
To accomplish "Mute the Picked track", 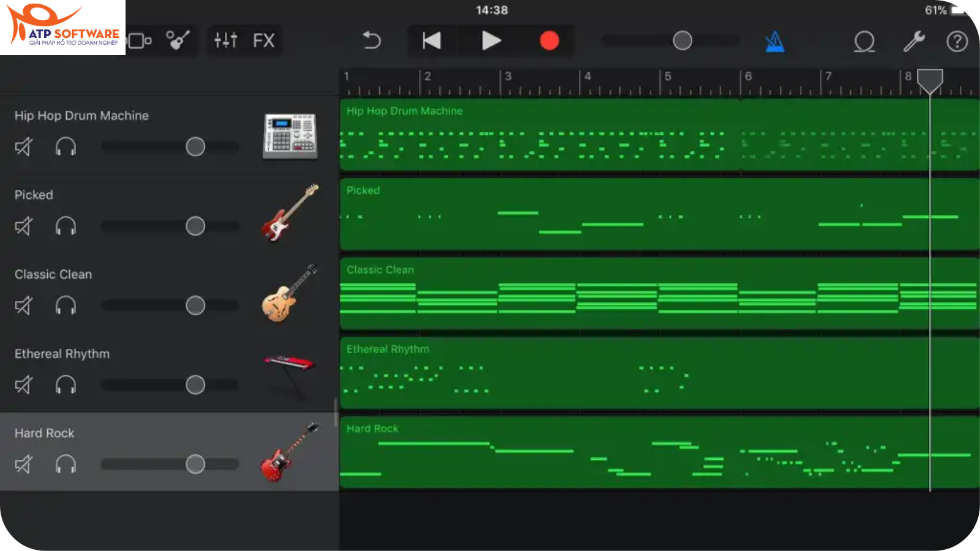I will [23, 226].
